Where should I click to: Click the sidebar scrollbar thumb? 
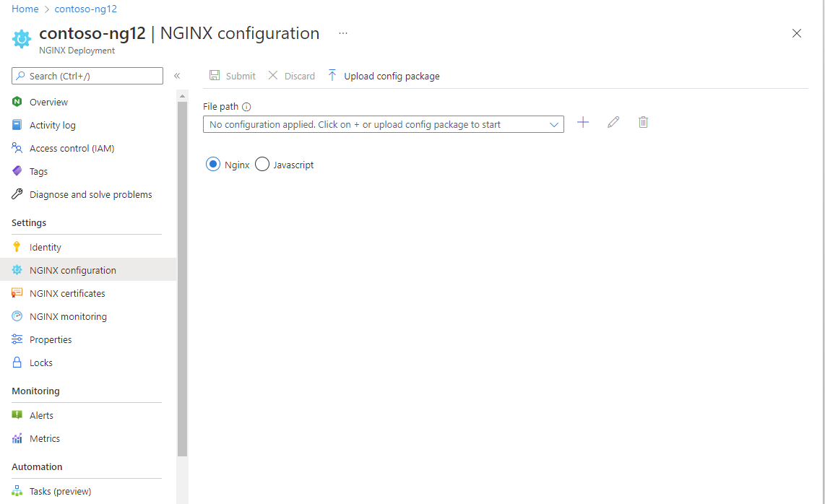(x=182, y=279)
